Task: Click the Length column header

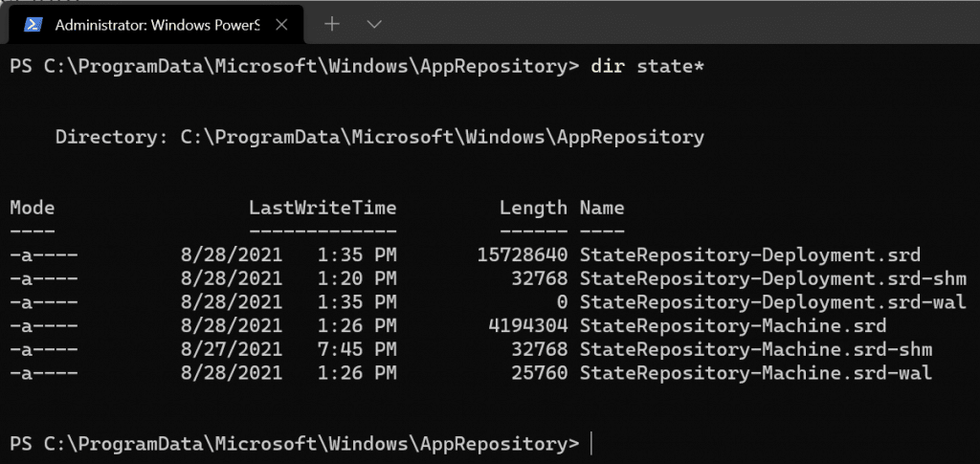Action: (x=533, y=208)
